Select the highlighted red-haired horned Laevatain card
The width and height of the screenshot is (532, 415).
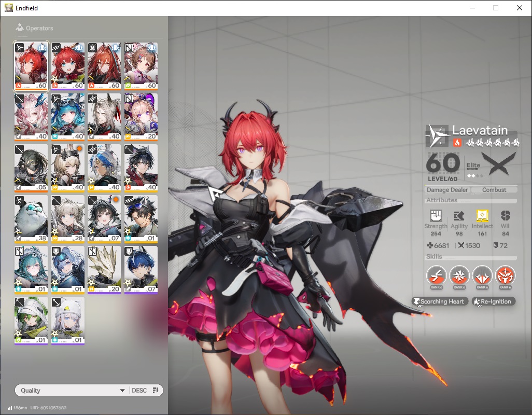[31, 66]
